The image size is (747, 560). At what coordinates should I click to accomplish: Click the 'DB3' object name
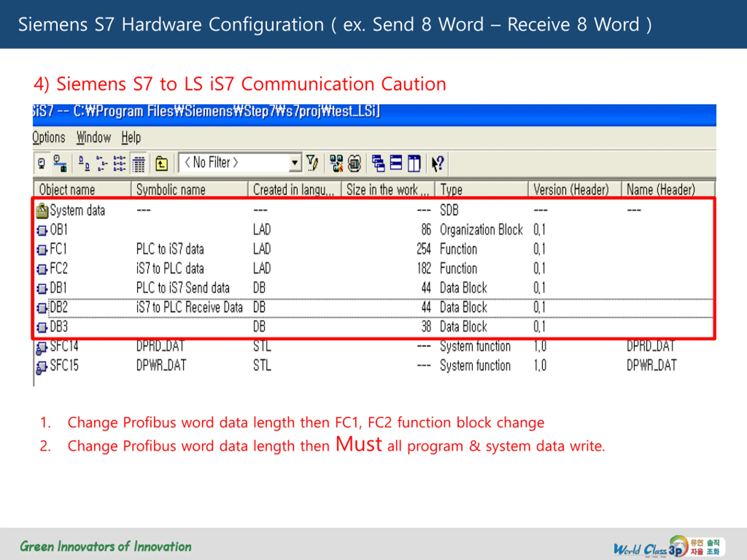coord(59,326)
